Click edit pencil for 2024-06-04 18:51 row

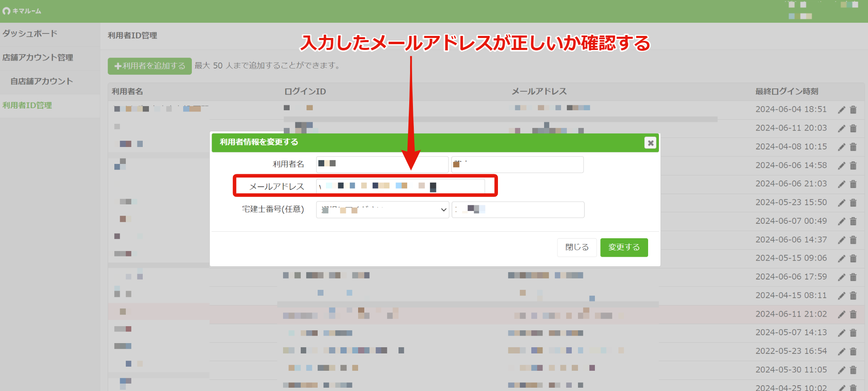coord(842,110)
